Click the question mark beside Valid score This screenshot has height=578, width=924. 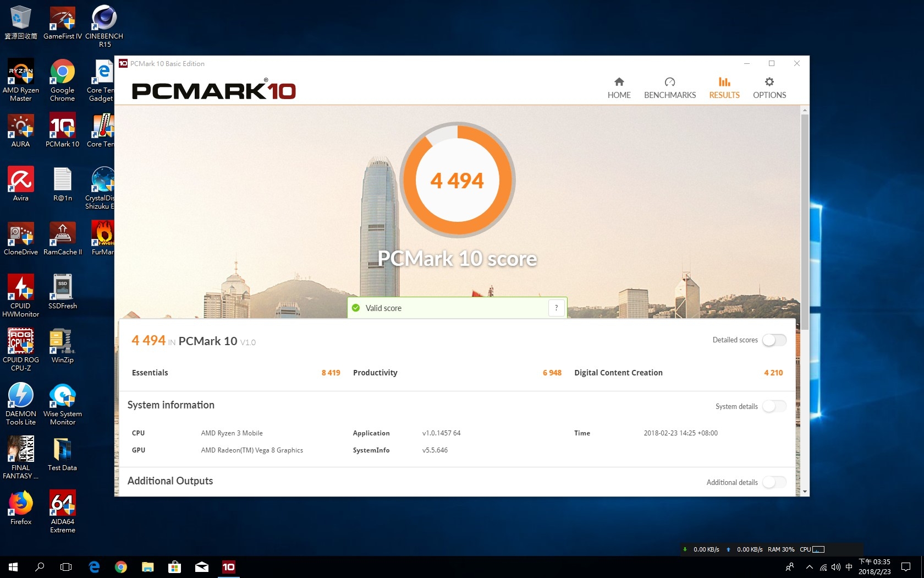pyautogui.click(x=556, y=308)
